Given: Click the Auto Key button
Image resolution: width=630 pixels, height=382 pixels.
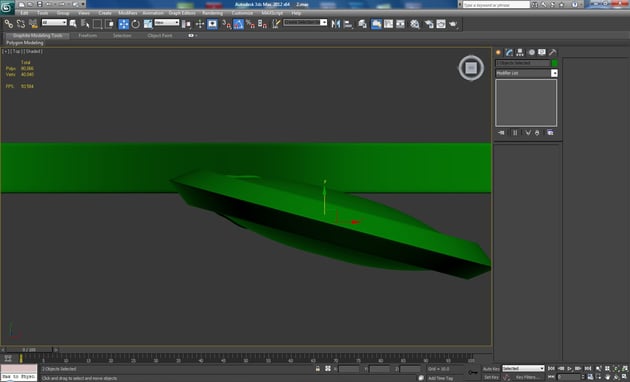Looking at the screenshot, I should point(491,369).
